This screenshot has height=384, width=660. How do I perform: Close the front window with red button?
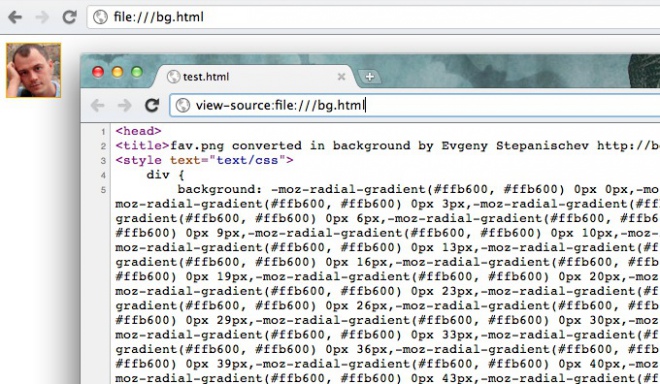(x=98, y=72)
